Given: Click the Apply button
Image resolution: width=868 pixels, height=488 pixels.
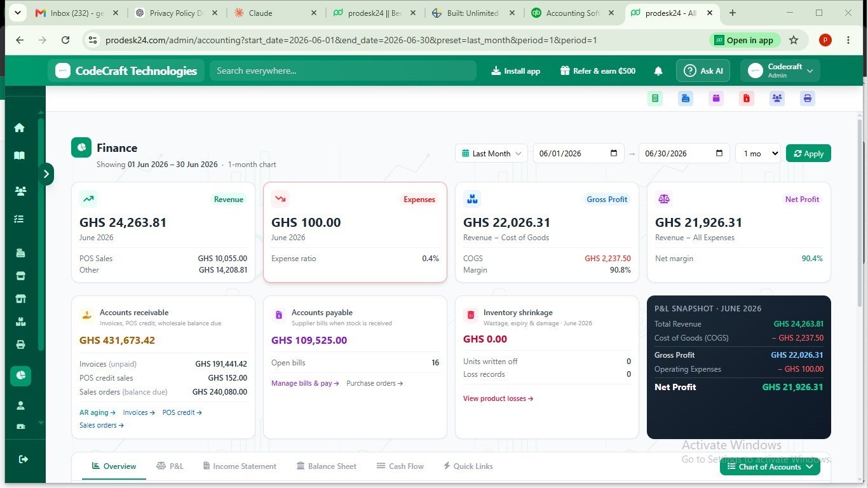Looking at the screenshot, I should [808, 153].
